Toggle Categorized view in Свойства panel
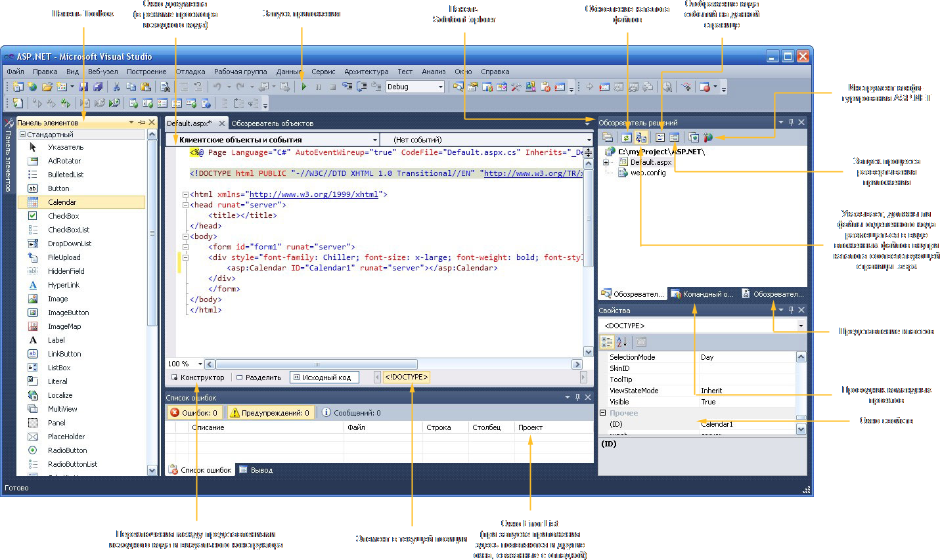 pyautogui.click(x=607, y=342)
